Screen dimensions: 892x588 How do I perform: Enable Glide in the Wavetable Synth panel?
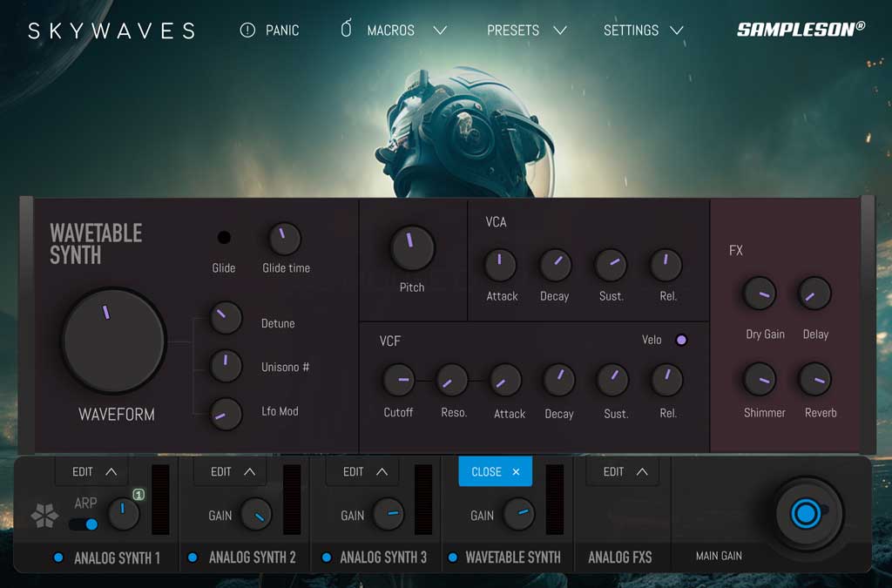click(x=224, y=237)
